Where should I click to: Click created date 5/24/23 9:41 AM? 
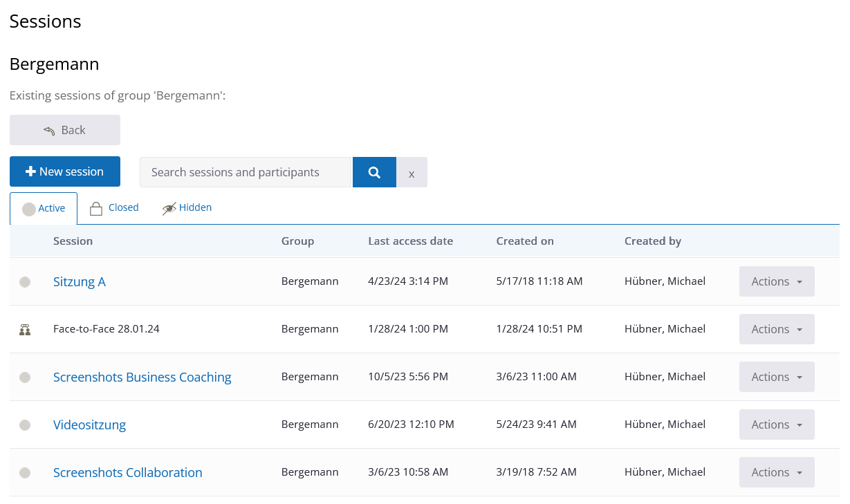pyautogui.click(x=537, y=424)
